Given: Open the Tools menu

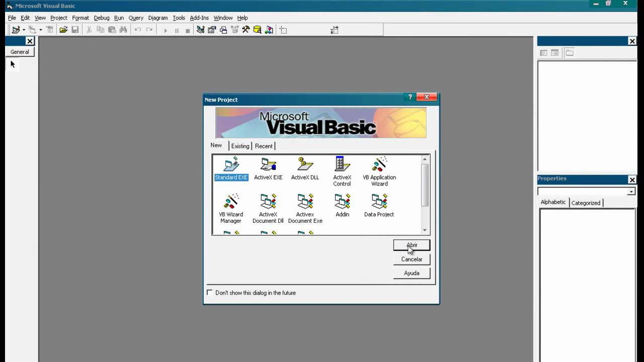Looking at the screenshot, I should coord(179,18).
